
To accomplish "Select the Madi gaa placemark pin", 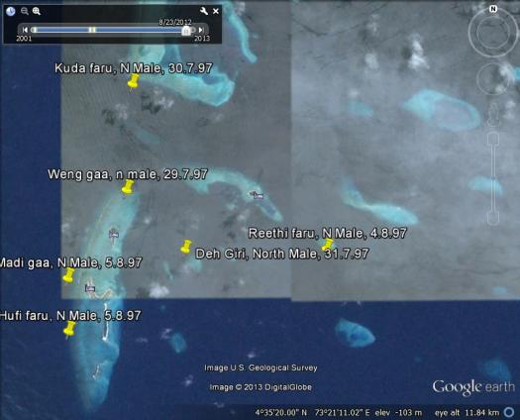I will point(69,276).
